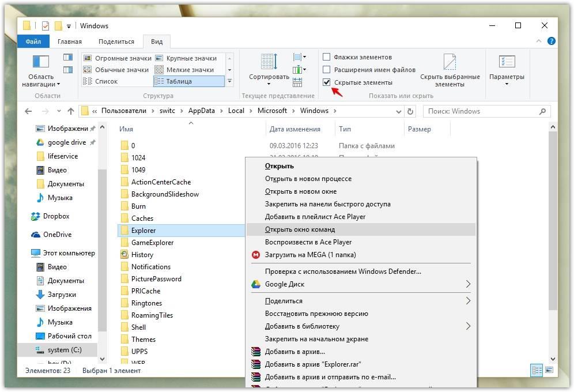Image resolution: width=574 pixels, height=392 pixels.
Task: Select Обычные значки layout
Action: (x=116, y=70)
